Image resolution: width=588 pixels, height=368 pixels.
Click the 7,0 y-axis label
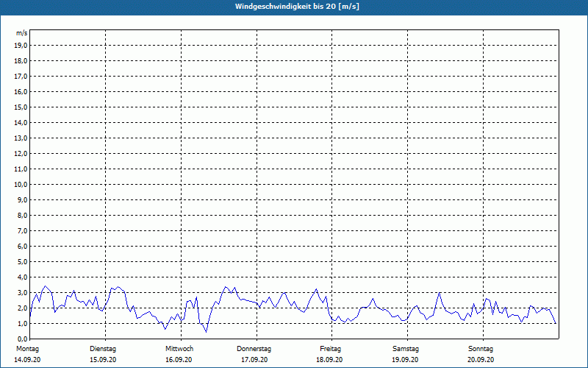22,230
